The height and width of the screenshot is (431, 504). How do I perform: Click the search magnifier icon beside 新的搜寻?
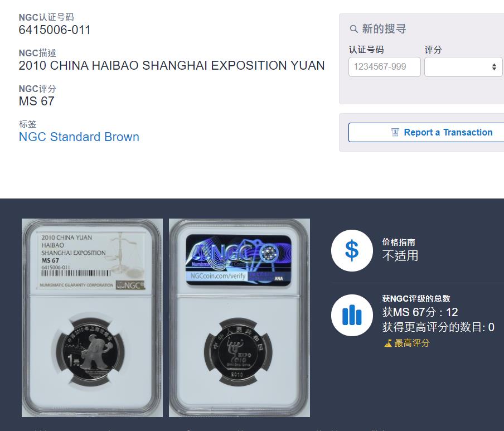pos(353,29)
